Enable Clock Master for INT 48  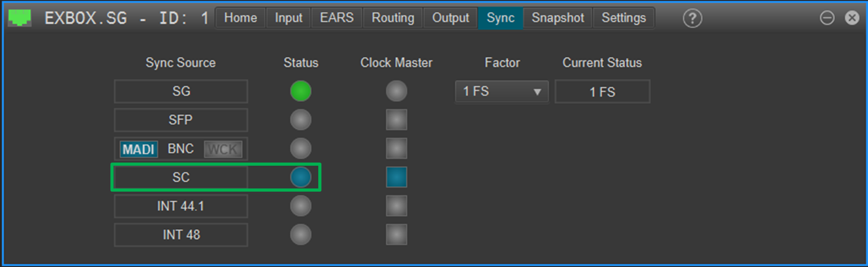coord(396,234)
